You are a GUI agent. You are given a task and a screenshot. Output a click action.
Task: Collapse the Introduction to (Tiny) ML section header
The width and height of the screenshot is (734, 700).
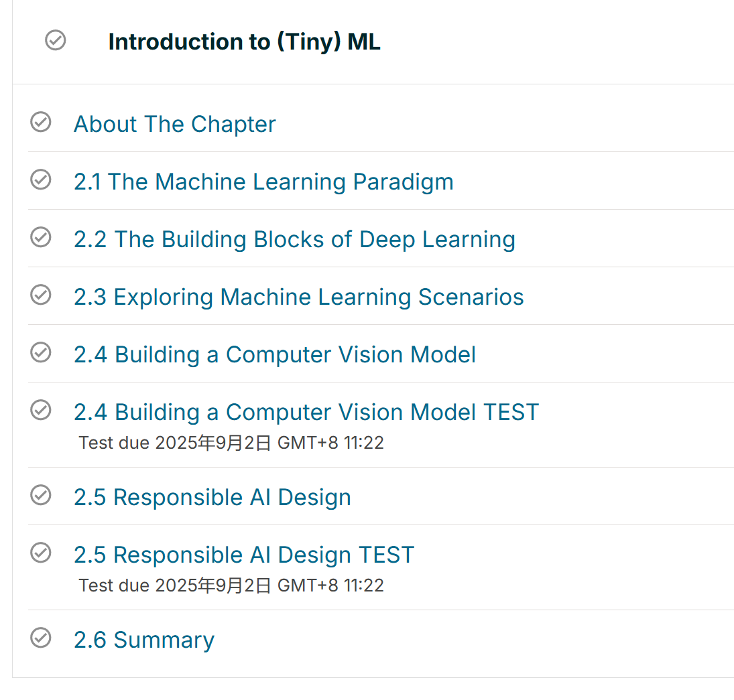[x=244, y=42]
